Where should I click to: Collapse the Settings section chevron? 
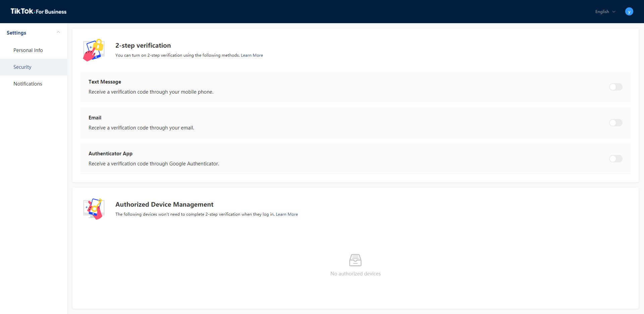click(x=58, y=33)
